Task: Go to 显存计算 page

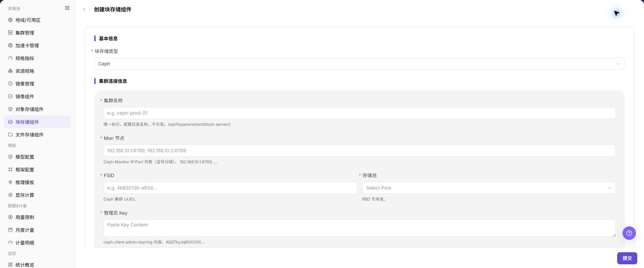Action: (x=37, y=195)
